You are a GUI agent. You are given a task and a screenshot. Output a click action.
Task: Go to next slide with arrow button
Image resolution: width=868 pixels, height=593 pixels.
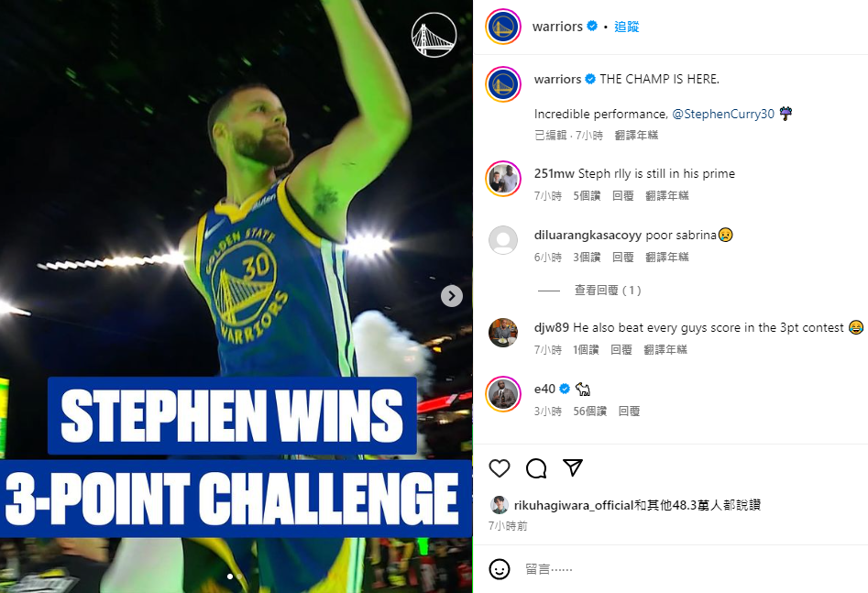[x=452, y=296]
